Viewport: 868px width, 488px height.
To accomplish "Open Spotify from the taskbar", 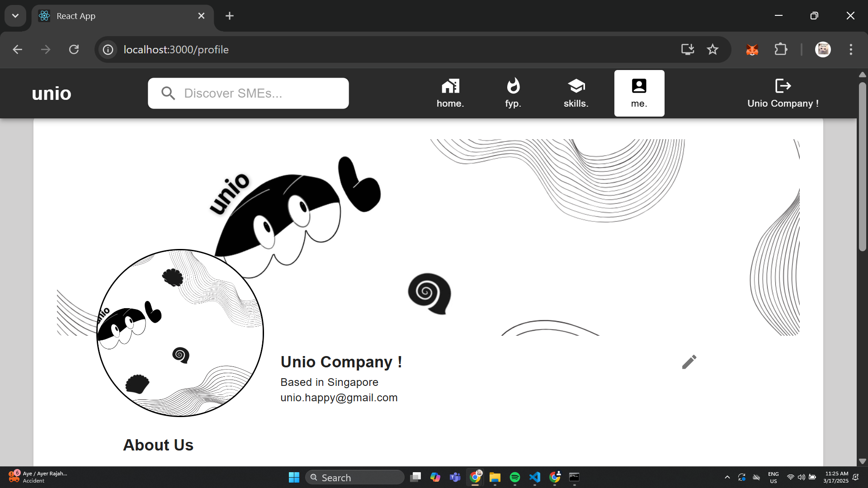I will (x=514, y=477).
